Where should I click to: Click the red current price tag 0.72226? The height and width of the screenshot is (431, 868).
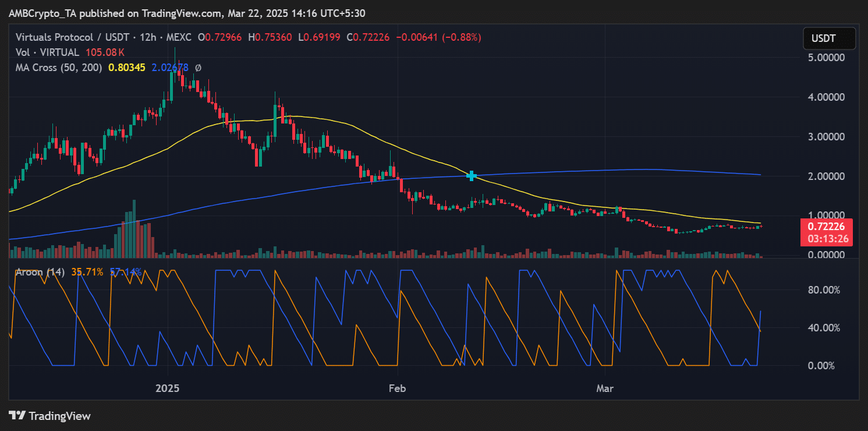[827, 226]
